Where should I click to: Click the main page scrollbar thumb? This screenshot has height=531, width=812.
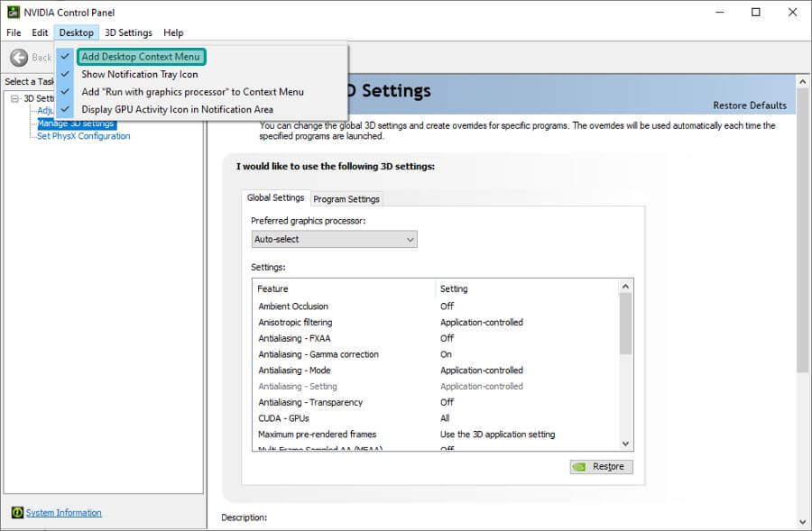point(803,230)
